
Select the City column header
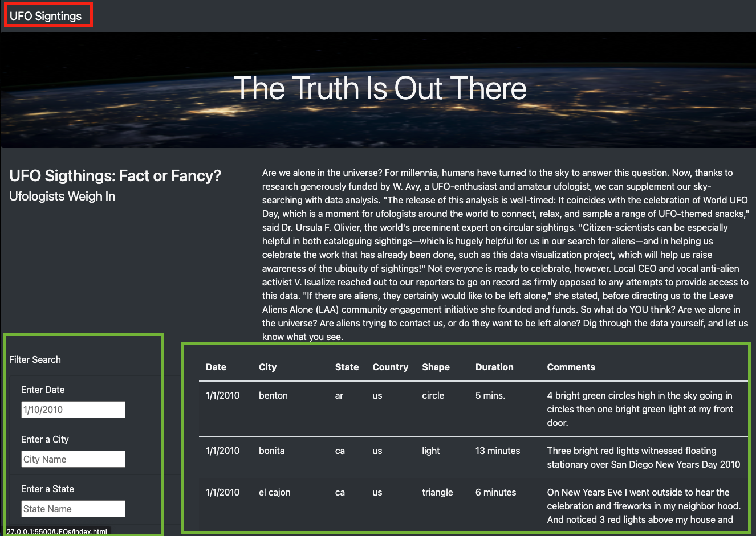click(267, 367)
